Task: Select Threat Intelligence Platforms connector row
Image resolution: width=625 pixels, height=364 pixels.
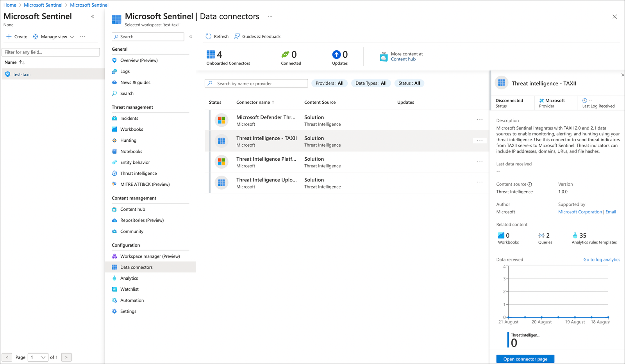Action: (347, 162)
